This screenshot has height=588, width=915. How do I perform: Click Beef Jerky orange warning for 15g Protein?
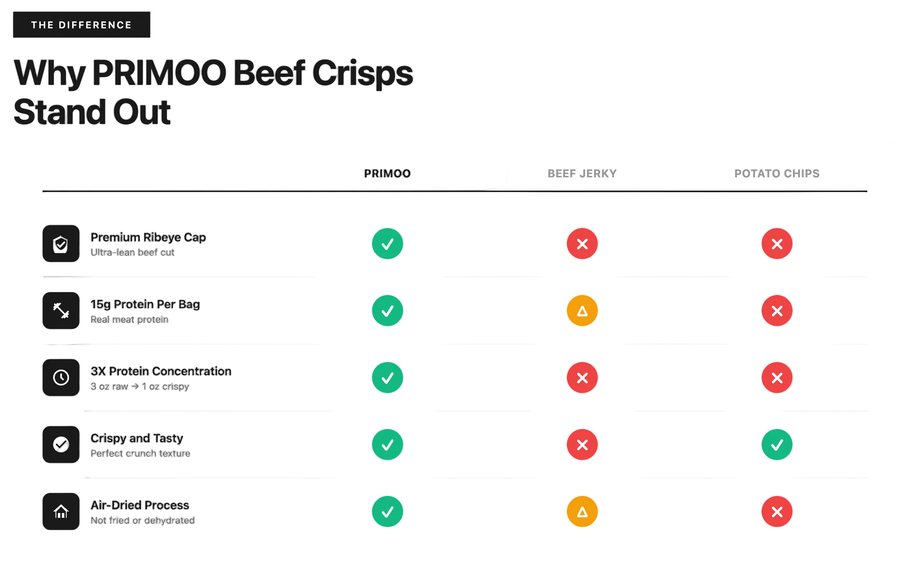point(582,311)
